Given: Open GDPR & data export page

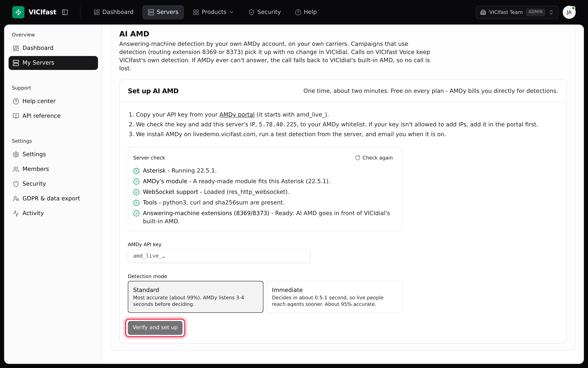Looking at the screenshot, I should tap(53, 198).
